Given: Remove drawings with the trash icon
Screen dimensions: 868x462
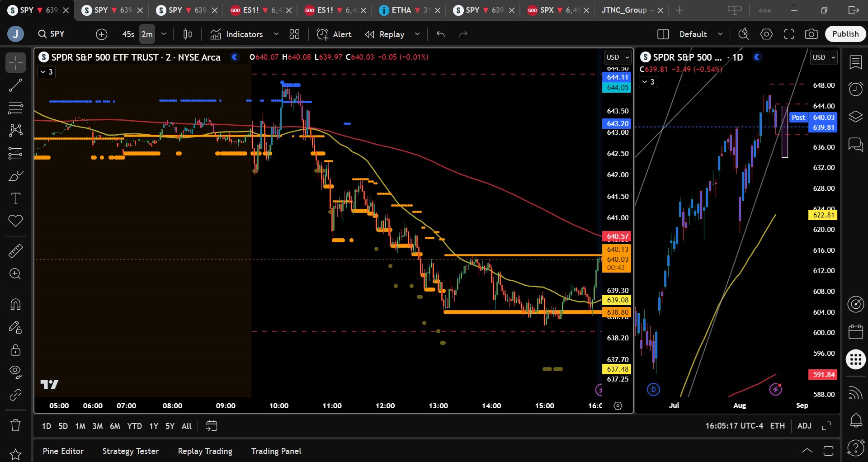Looking at the screenshot, I should pos(15,425).
